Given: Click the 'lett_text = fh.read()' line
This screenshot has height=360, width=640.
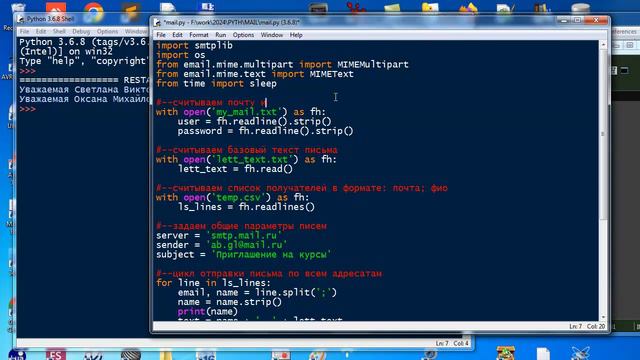Looking at the screenshot, I should pos(236,169).
